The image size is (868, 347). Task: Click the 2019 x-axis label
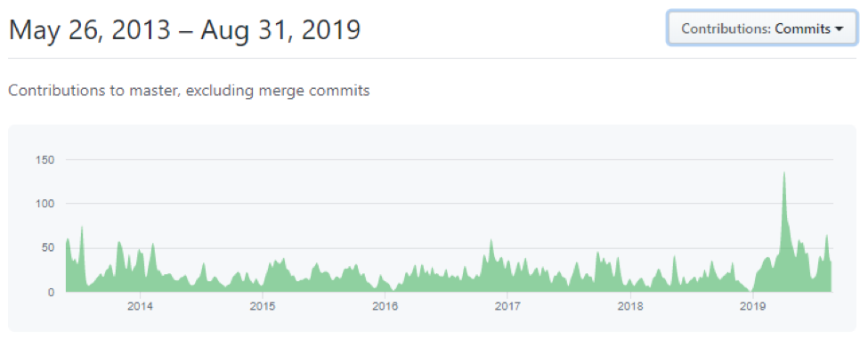(x=752, y=306)
